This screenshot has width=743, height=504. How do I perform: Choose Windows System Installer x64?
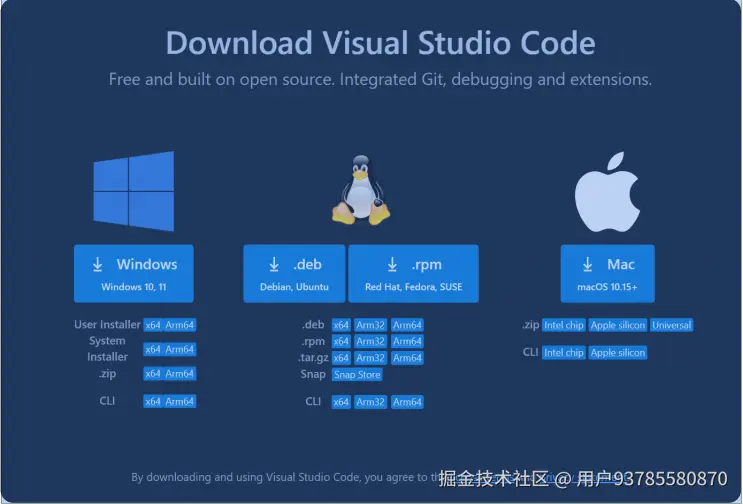coord(153,349)
